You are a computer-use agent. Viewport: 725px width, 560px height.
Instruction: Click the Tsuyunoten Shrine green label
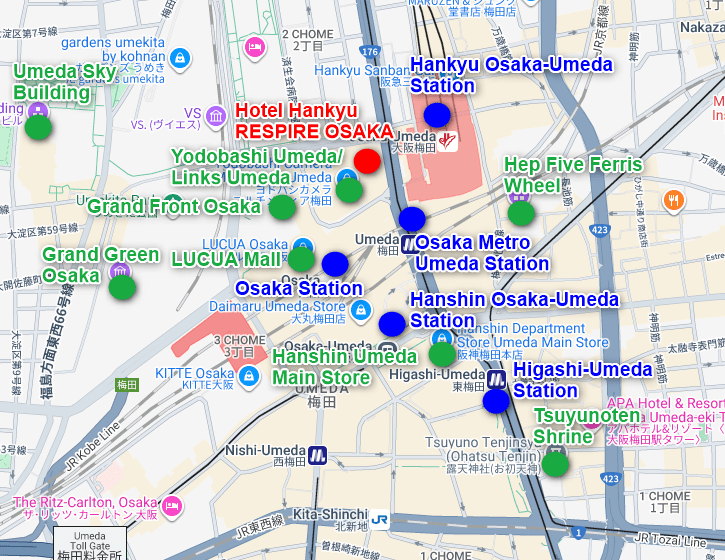[587, 426]
